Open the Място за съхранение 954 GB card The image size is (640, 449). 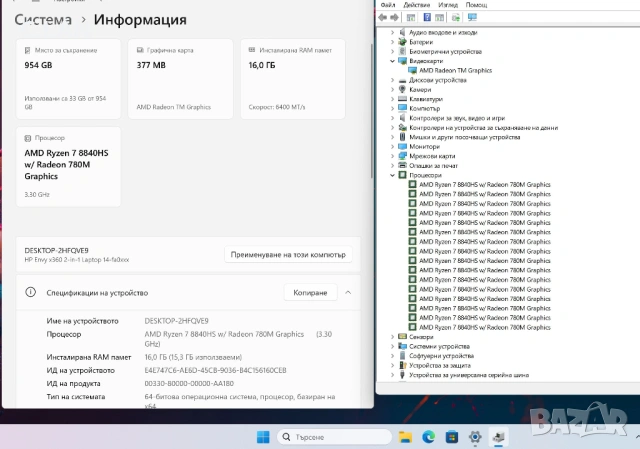pos(68,79)
